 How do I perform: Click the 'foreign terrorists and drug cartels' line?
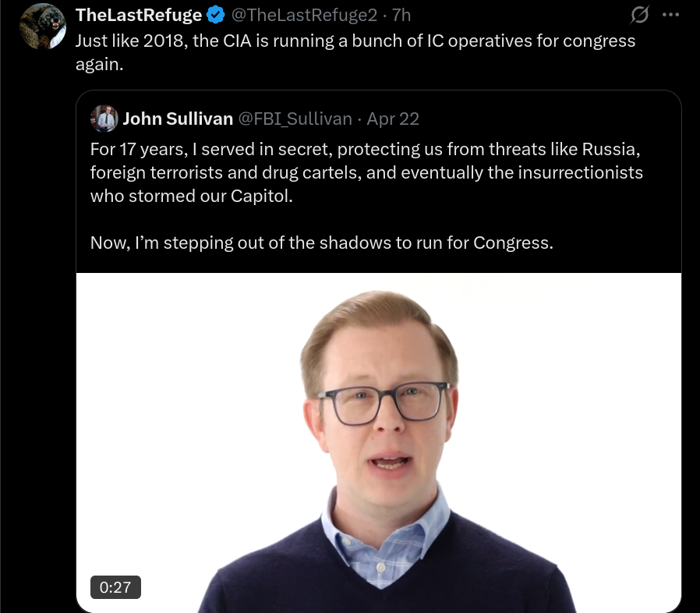pos(366,172)
